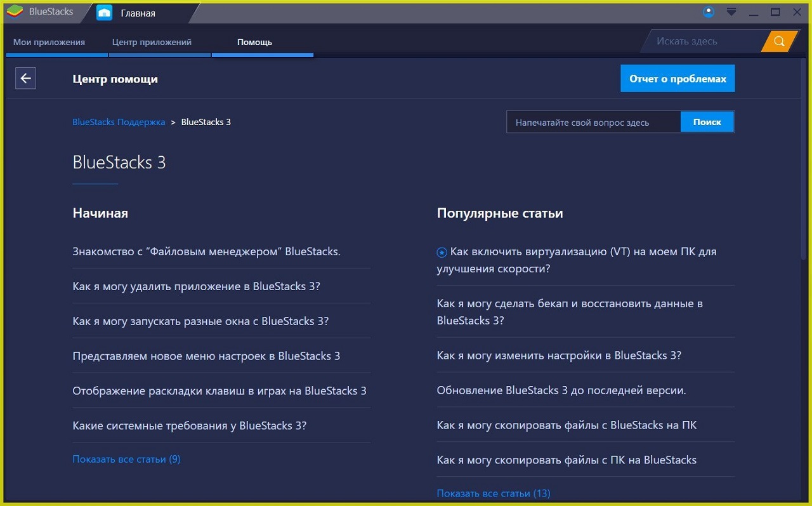
Task: Expand Показать все статьи (13) link
Action: pos(493,493)
